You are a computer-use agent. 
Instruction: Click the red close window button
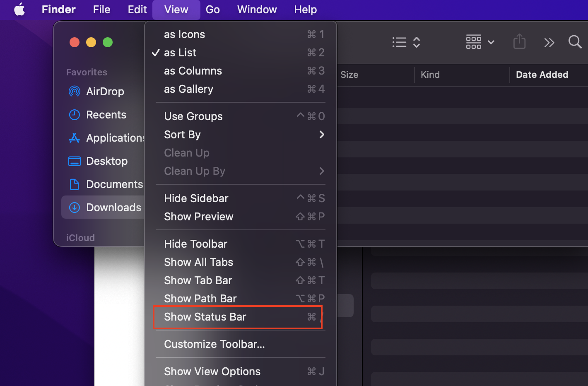[75, 42]
